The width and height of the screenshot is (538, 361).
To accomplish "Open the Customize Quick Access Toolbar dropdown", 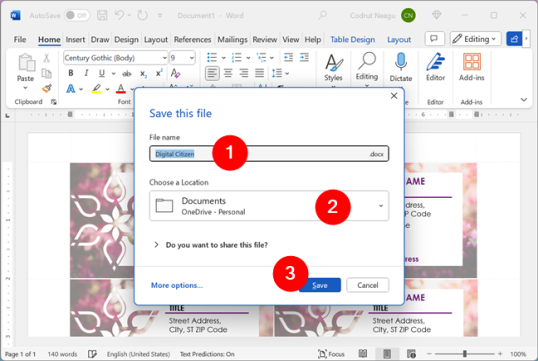I will coord(160,15).
